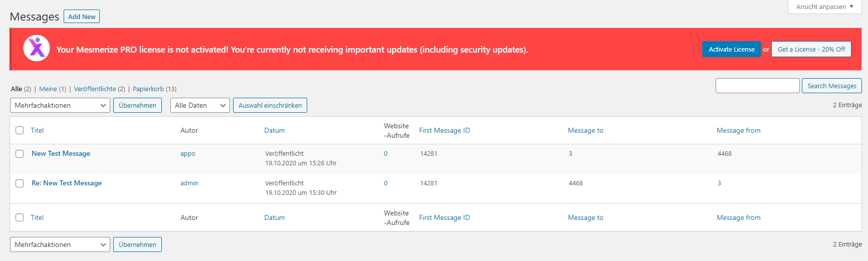
Task: Sort by Message from footer column
Action: 739,217
